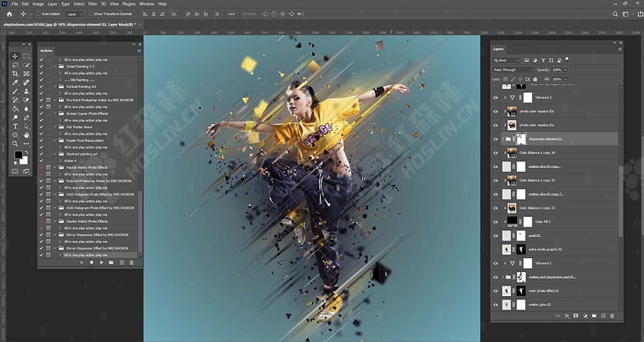Select the Brush tool
The width and height of the screenshot is (644, 342).
click(x=15, y=91)
